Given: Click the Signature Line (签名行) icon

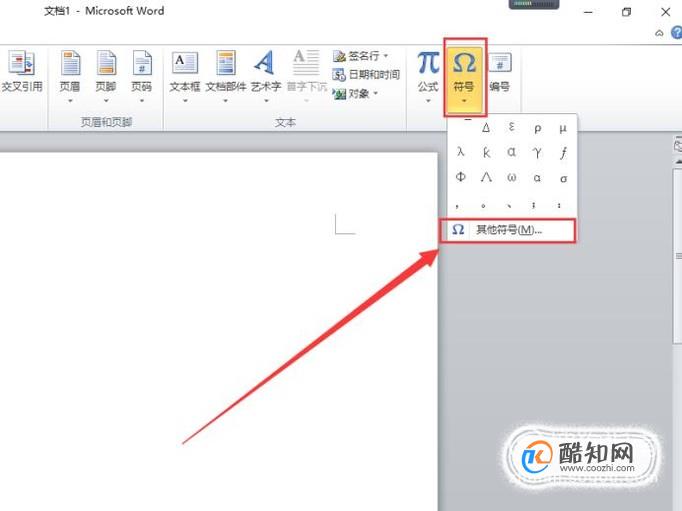Looking at the screenshot, I should coord(339,56).
